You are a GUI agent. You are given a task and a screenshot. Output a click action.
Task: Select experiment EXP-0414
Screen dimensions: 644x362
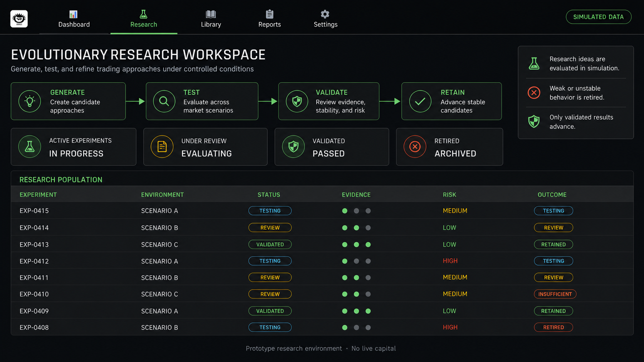point(322,227)
